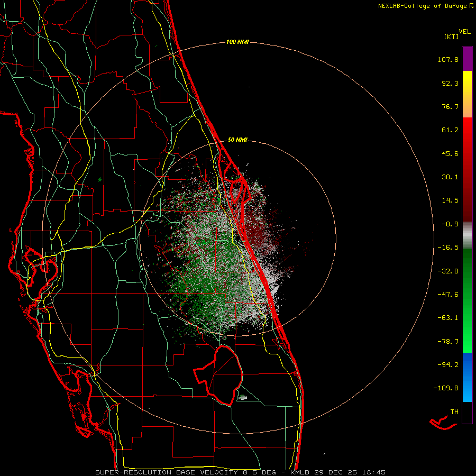Select the 61.2 scale value

point(450,130)
